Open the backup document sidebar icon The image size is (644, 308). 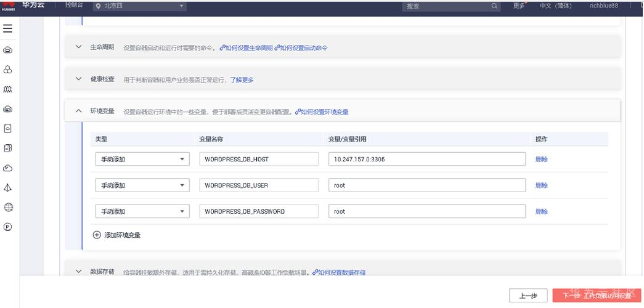point(7,148)
